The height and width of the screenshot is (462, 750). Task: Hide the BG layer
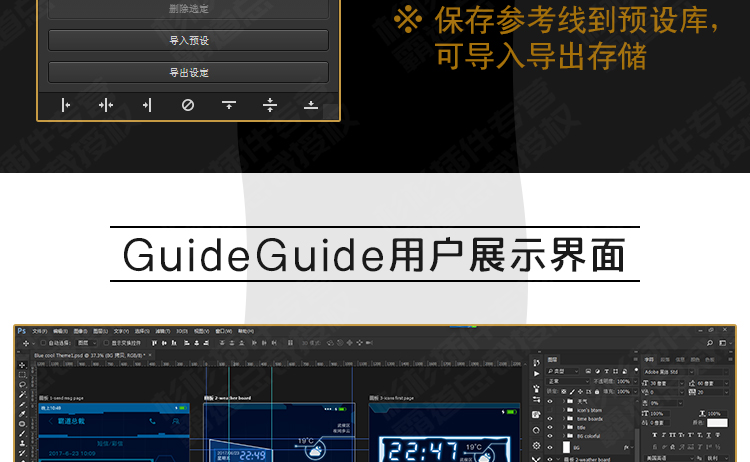click(550, 447)
